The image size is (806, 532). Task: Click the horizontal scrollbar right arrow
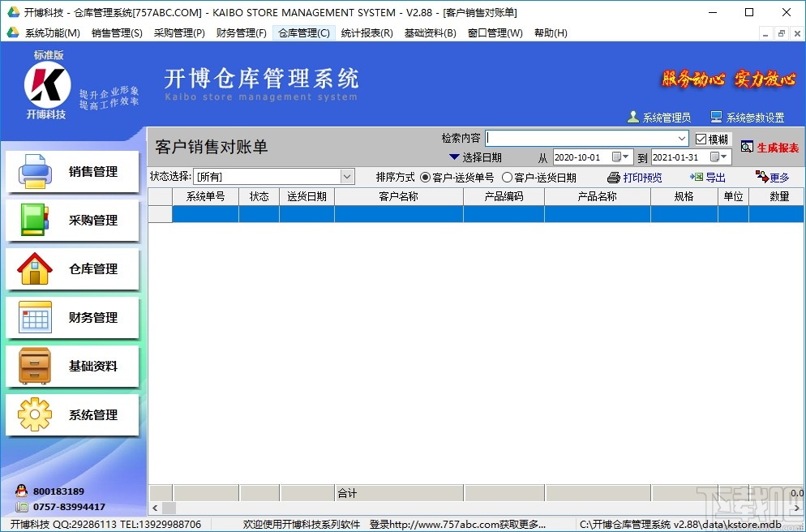pos(799,507)
